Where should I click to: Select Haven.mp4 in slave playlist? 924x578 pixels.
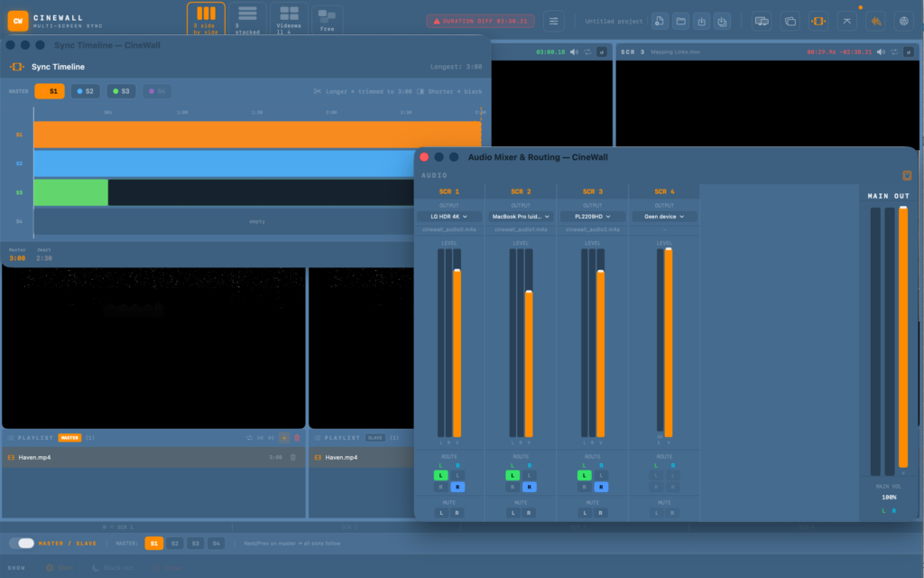(362, 458)
